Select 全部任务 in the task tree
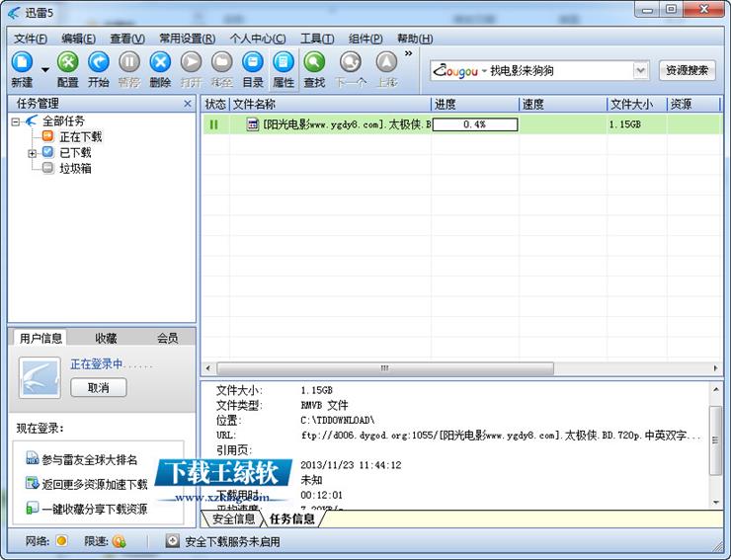Screen dimensions: 731x560 pos(63,121)
